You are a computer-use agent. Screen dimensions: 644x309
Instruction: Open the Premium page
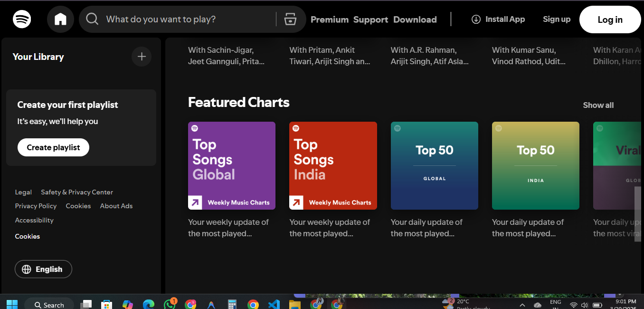click(x=329, y=19)
